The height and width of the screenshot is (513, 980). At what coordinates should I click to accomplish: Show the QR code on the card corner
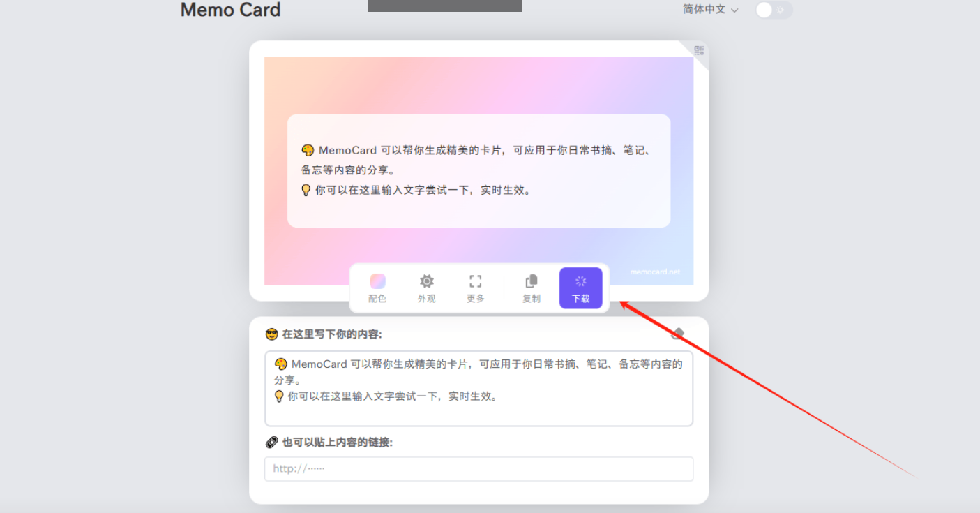pos(698,50)
